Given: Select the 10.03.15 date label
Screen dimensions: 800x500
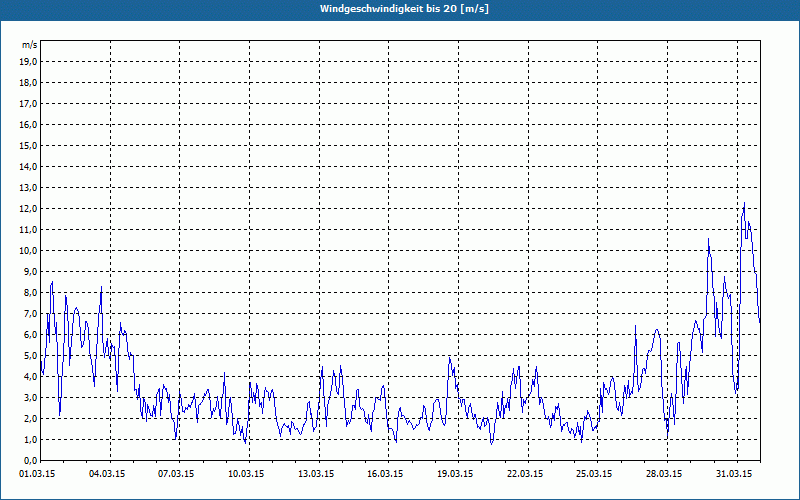Looking at the screenshot, I should point(246,474).
